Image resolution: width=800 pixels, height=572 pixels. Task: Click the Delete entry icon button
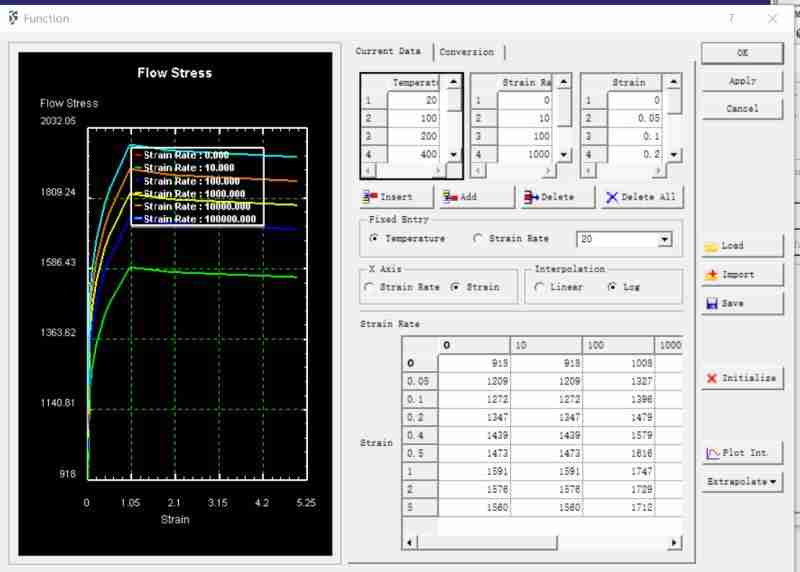click(557, 197)
